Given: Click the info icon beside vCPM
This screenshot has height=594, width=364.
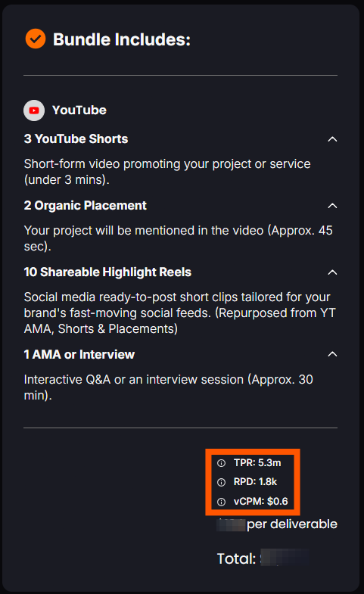Looking at the screenshot, I should [x=221, y=502].
